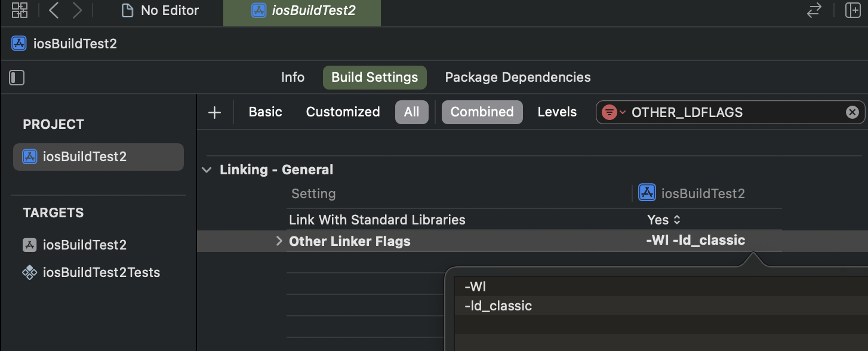Open the related items grid menu
This screenshot has height=351, width=868.
click(20, 10)
